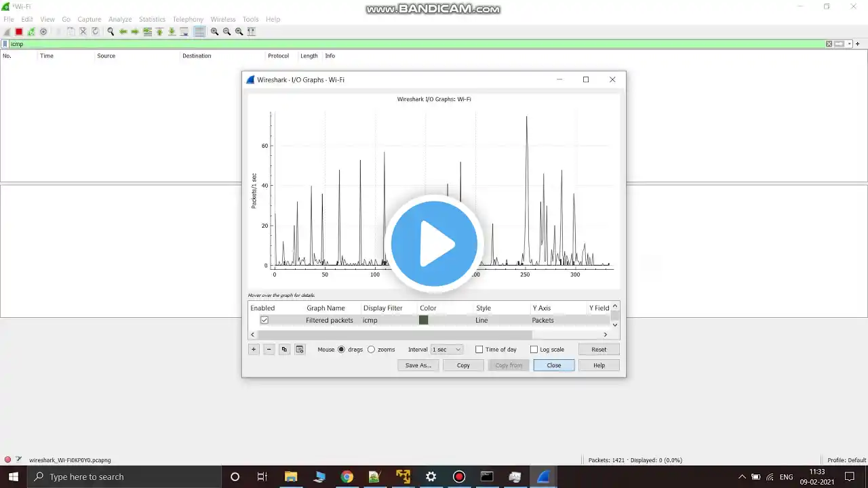Click the Line style cell of Filtered packets
Viewport: 868px width, 488px height.
[x=481, y=320]
